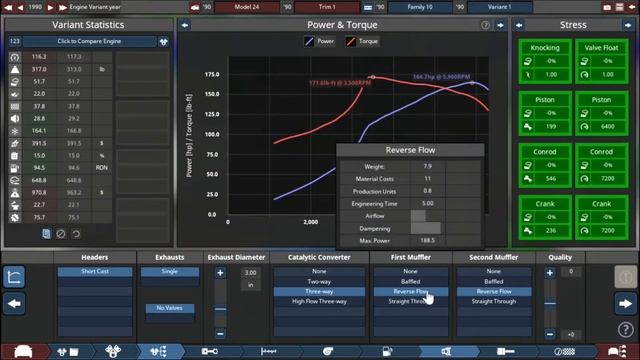Click the Quality value field showing 0
Image resolution: width=640 pixels, height=360 pixels.
point(571,271)
